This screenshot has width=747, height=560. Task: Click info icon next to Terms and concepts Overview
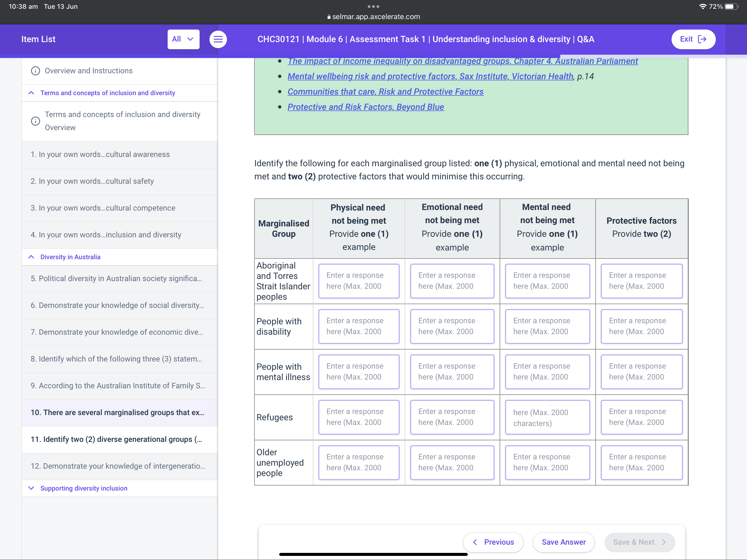[x=36, y=121]
